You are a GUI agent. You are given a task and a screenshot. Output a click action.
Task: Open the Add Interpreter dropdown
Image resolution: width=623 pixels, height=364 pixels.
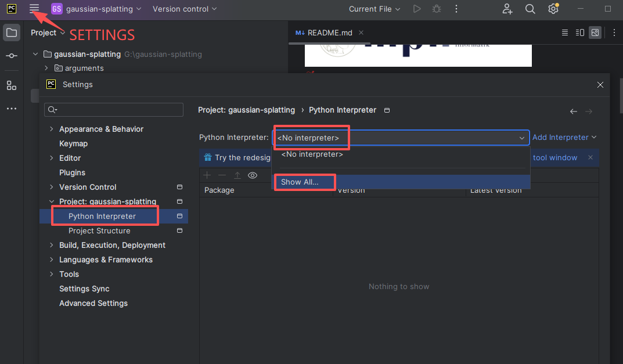(x=564, y=138)
